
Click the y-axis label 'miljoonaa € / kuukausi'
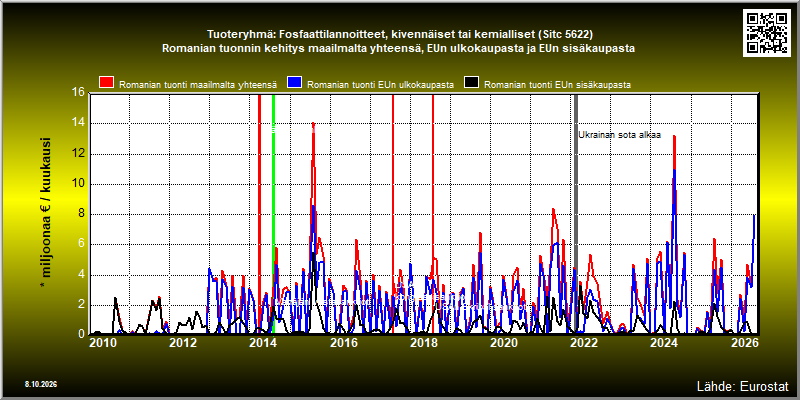(x=46, y=213)
